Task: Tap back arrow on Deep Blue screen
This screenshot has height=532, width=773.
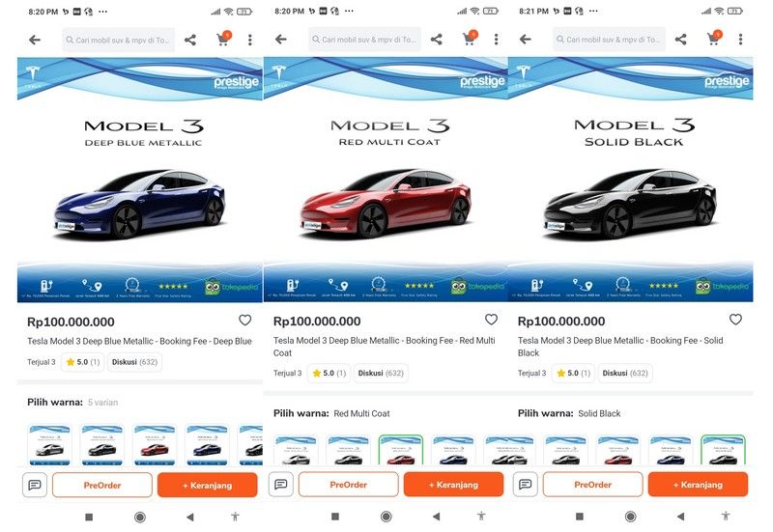Action: 35,40
